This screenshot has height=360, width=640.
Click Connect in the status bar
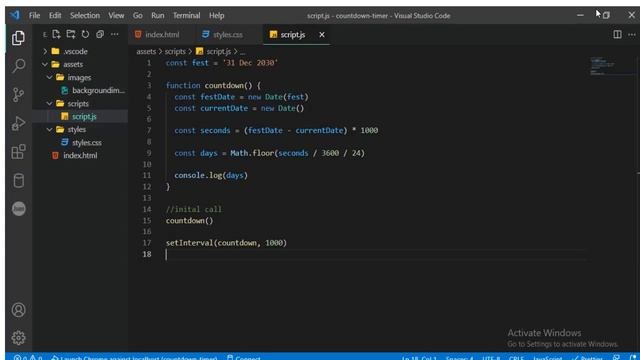[x=244, y=358]
